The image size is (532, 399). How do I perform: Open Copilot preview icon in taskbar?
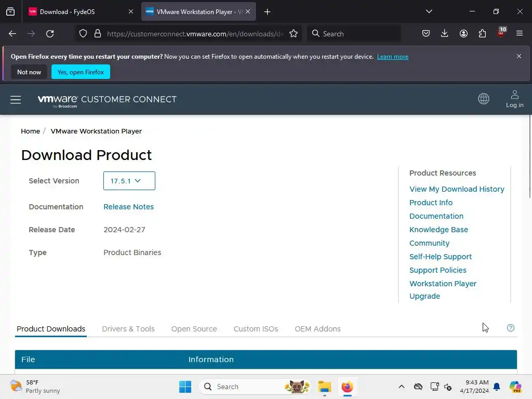(515, 387)
